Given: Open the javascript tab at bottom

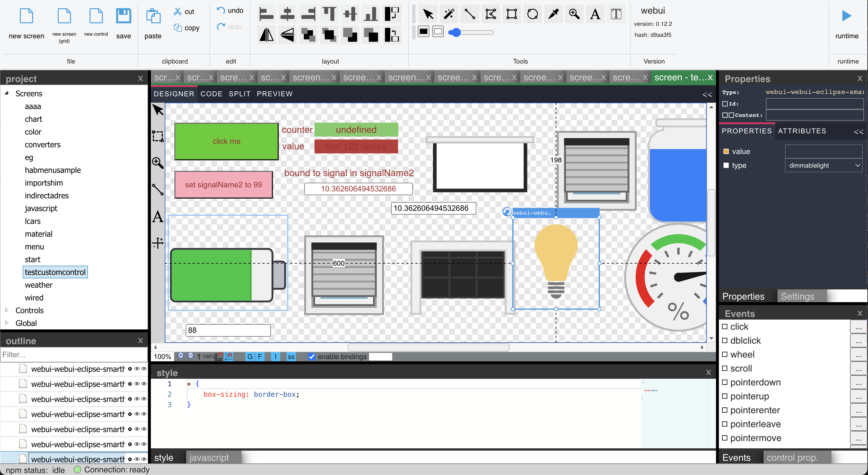Looking at the screenshot, I should (x=209, y=458).
